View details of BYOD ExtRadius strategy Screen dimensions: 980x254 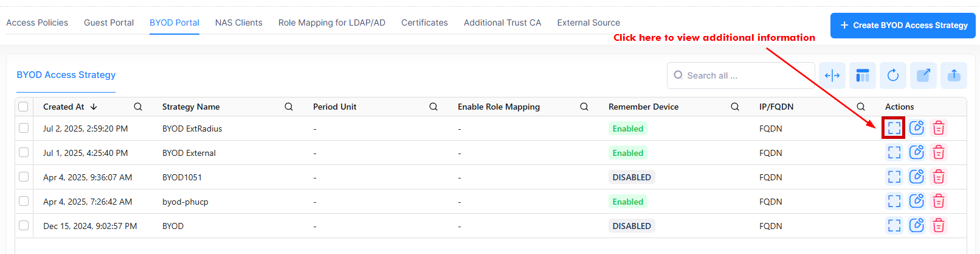(894, 128)
